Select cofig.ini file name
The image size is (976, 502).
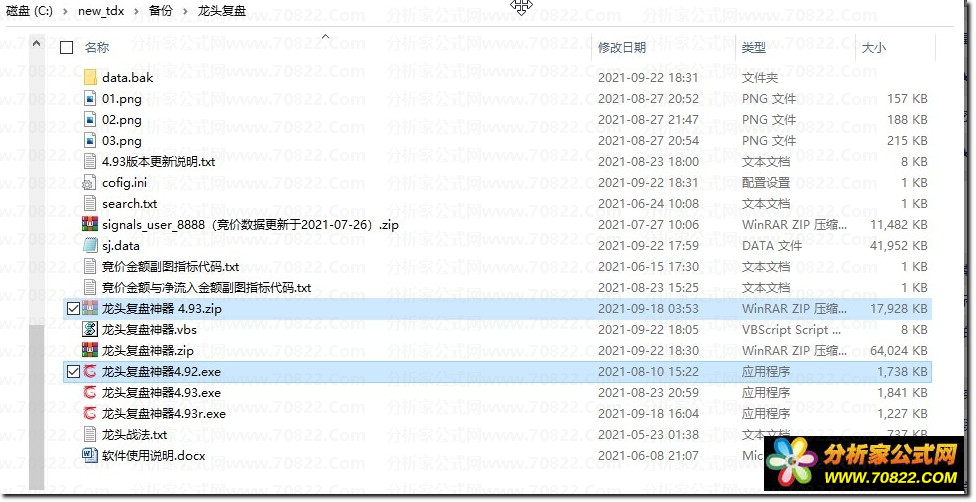tap(124, 182)
